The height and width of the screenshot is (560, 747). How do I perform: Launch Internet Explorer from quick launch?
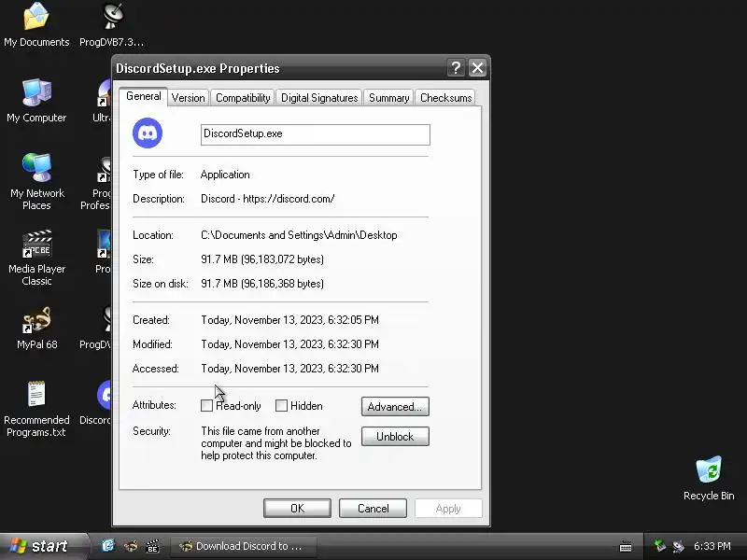108,546
